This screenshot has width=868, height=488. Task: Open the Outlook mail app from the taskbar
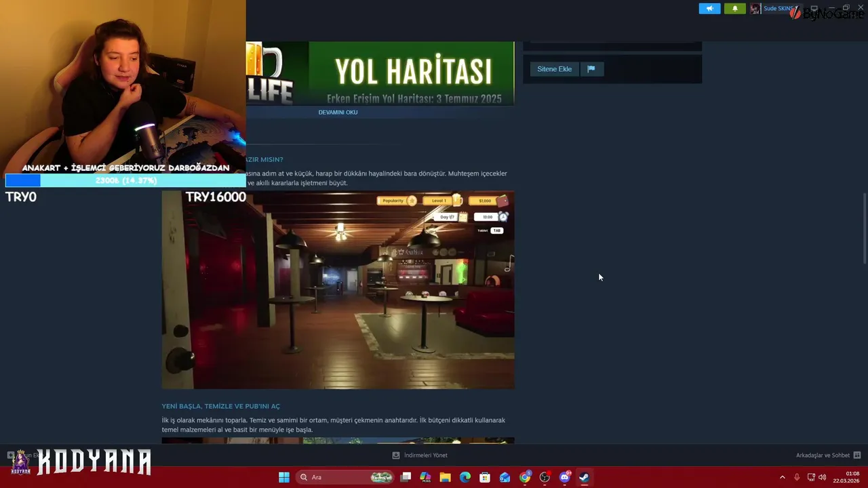pos(505,477)
